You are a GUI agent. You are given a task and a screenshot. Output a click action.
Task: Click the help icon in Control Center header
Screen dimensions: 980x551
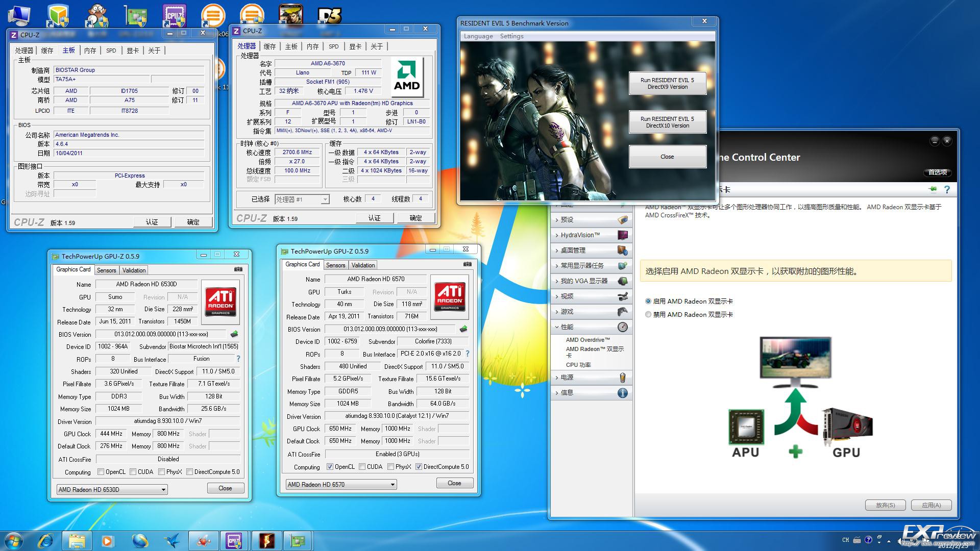pos(947,190)
